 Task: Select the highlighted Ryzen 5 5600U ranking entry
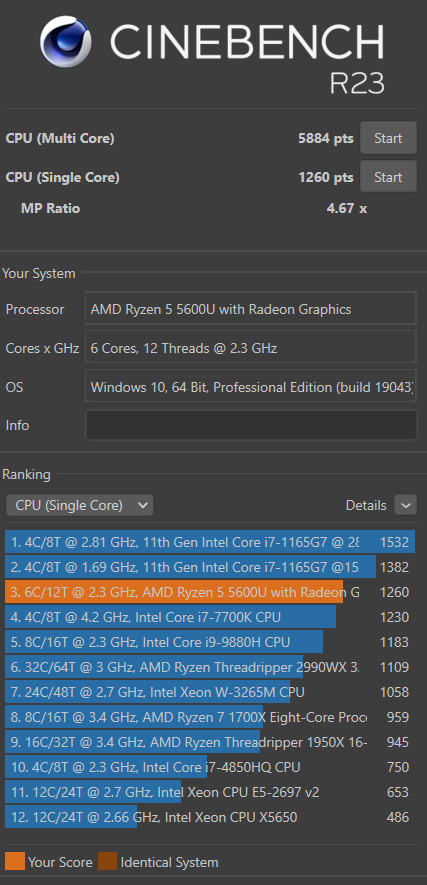coord(210,592)
